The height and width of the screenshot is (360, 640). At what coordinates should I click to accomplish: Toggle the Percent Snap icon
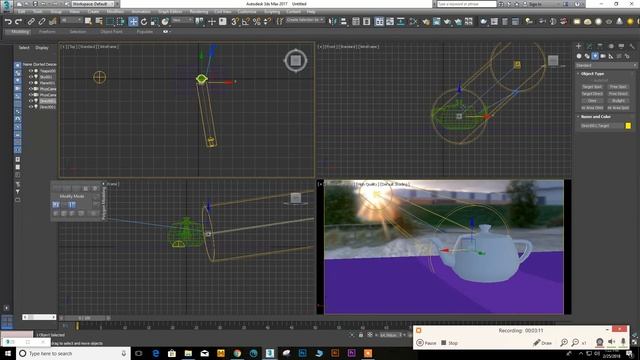coord(257,21)
